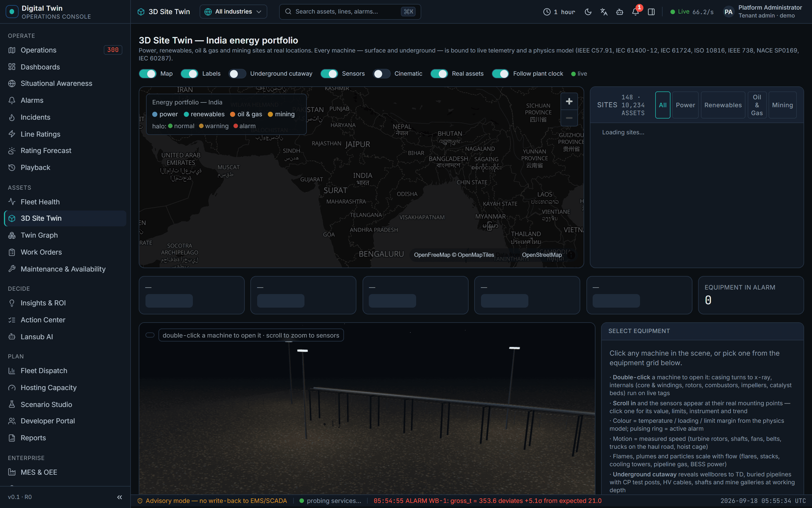812x508 pixels.
Task: Toggle dark mode moon icon
Action: click(588, 12)
